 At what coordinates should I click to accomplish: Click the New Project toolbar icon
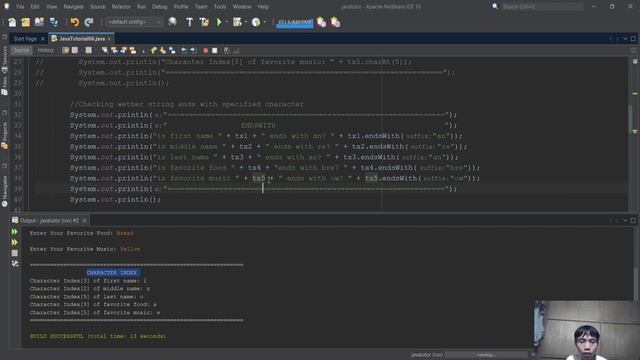[26, 22]
